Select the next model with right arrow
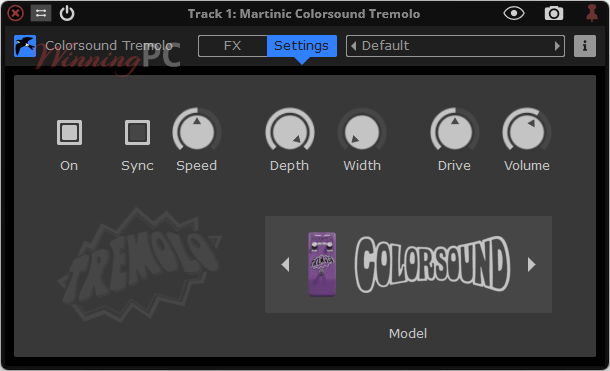This screenshot has width=610, height=371. point(531,264)
